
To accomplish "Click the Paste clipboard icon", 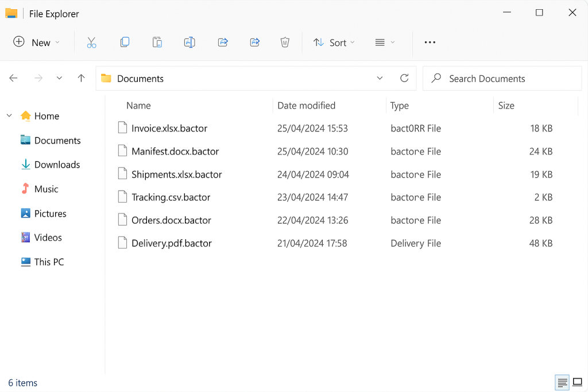I will click(x=157, y=42).
